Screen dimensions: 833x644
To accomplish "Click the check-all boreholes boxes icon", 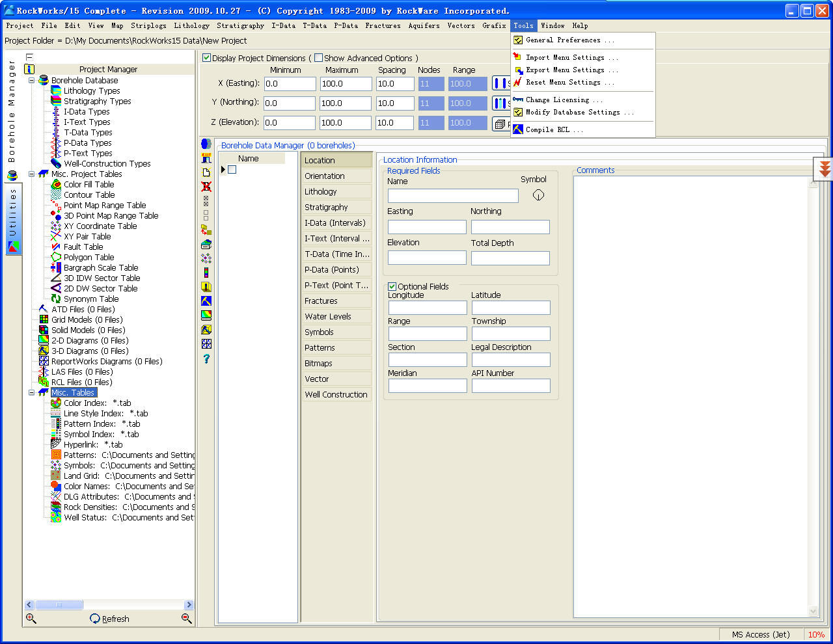I will tap(206, 201).
